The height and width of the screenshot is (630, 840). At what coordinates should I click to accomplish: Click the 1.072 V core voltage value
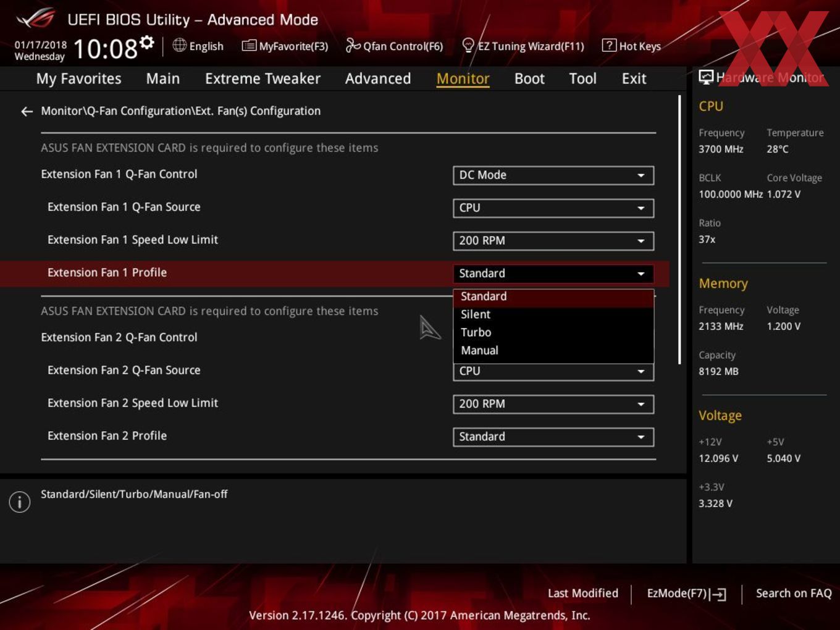784,195
